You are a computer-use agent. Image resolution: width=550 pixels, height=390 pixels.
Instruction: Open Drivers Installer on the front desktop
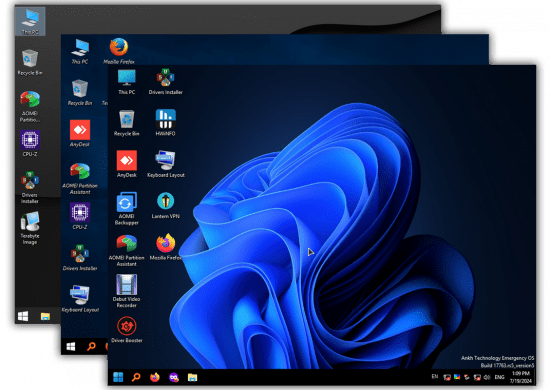tap(166, 82)
